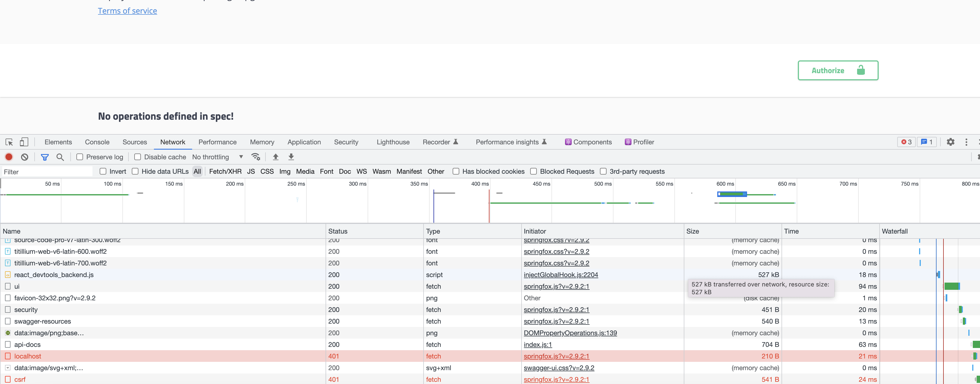Screen dimensions: 980x384
Task: Toggle the device toolbar icon
Action: pyautogui.click(x=24, y=142)
